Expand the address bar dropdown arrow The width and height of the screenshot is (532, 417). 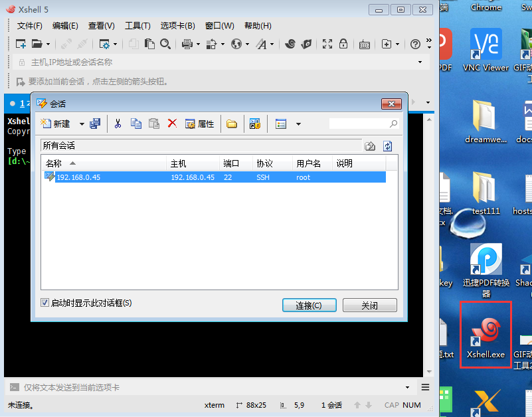point(420,62)
